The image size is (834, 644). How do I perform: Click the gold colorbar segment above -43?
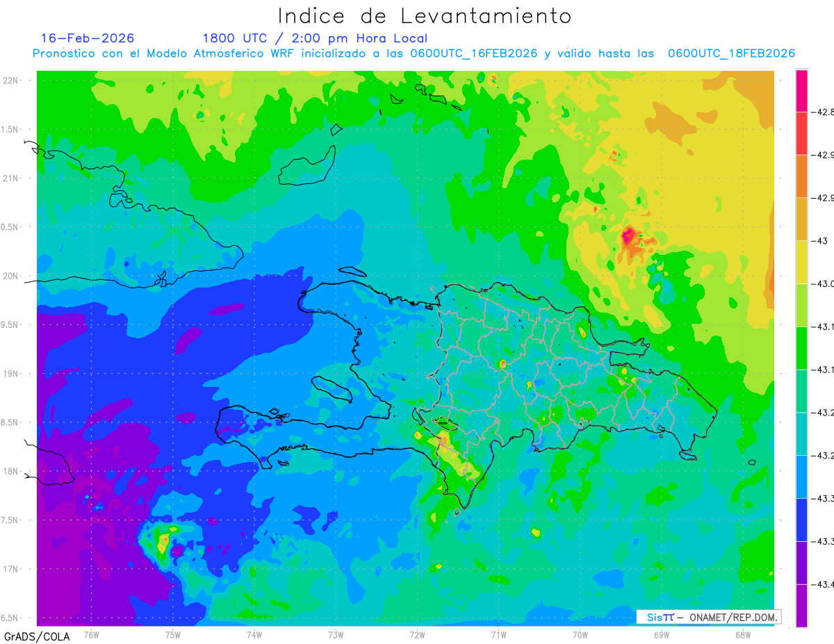click(801, 220)
